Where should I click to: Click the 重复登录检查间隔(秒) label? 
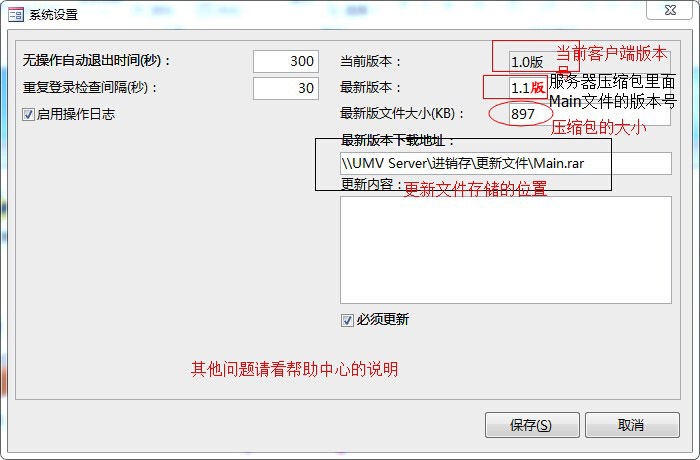click(x=90, y=87)
